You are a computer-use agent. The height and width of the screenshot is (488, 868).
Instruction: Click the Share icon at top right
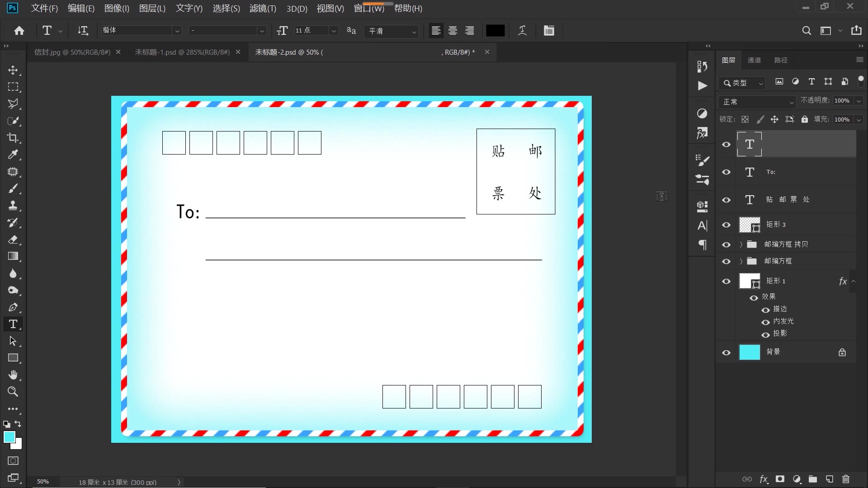[x=856, y=30]
